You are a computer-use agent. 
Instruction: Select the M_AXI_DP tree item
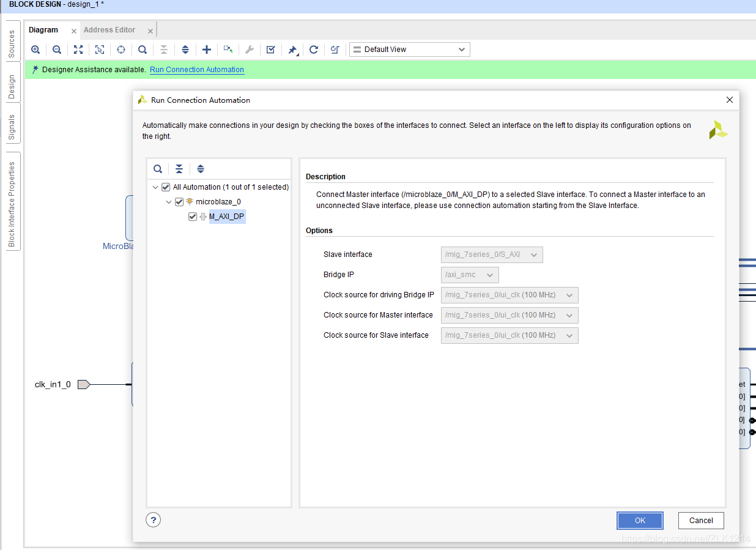click(227, 217)
